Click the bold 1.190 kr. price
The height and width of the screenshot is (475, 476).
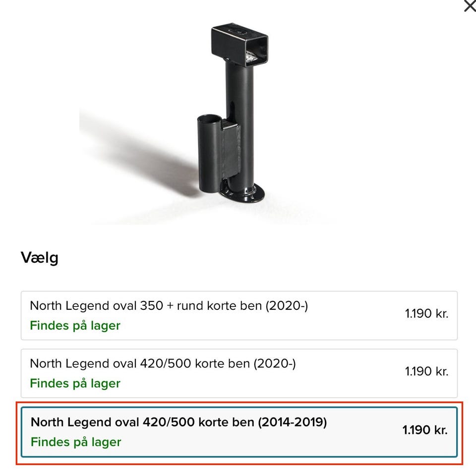(x=425, y=430)
